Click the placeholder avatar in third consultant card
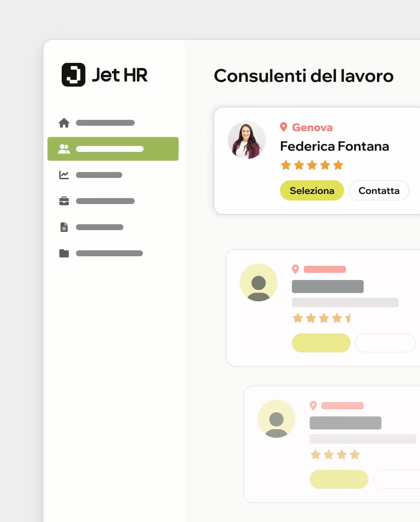Viewport: 420px width, 522px height. point(276,419)
